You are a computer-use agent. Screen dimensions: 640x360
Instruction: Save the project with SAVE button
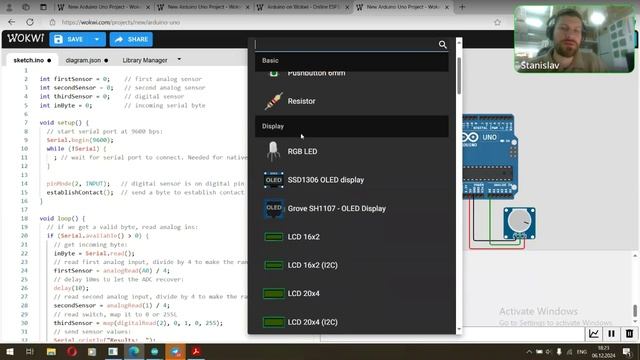[69, 40]
